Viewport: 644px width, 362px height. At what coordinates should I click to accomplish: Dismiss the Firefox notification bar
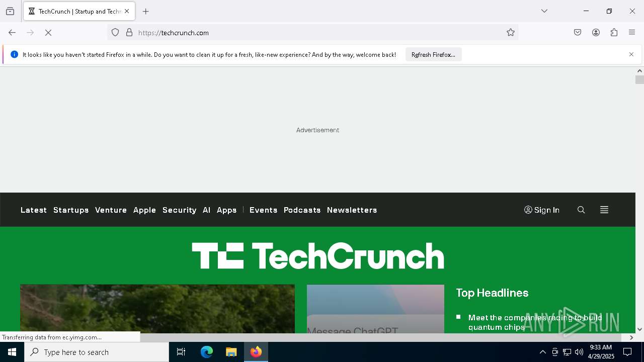(x=631, y=54)
